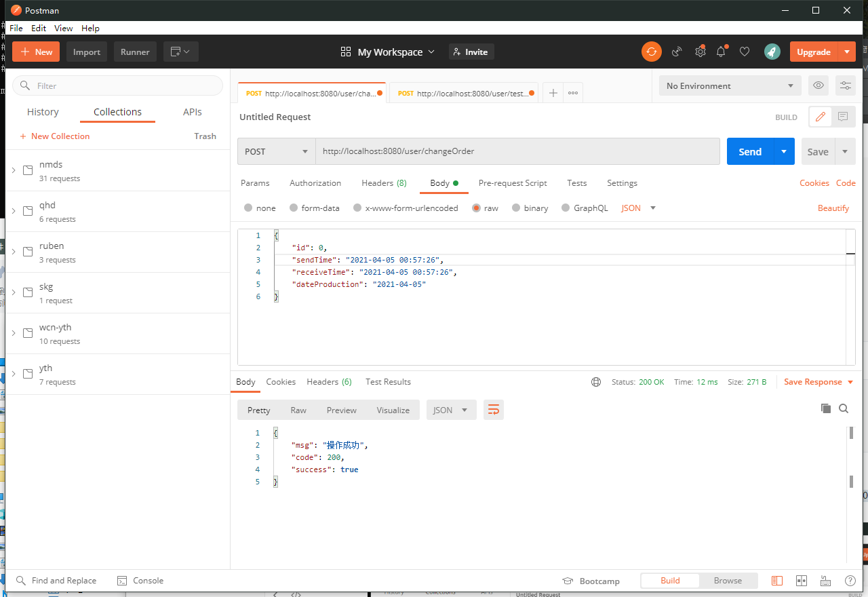Viewport: 868px width, 597px height.
Task: Expand the ruben collection
Action: coord(14,252)
